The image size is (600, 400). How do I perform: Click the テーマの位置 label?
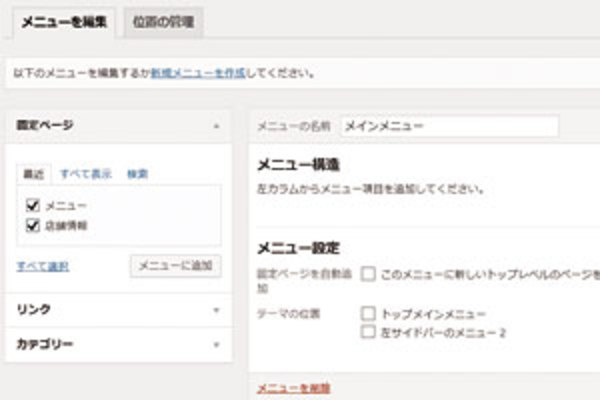click(x=289, y=314)
